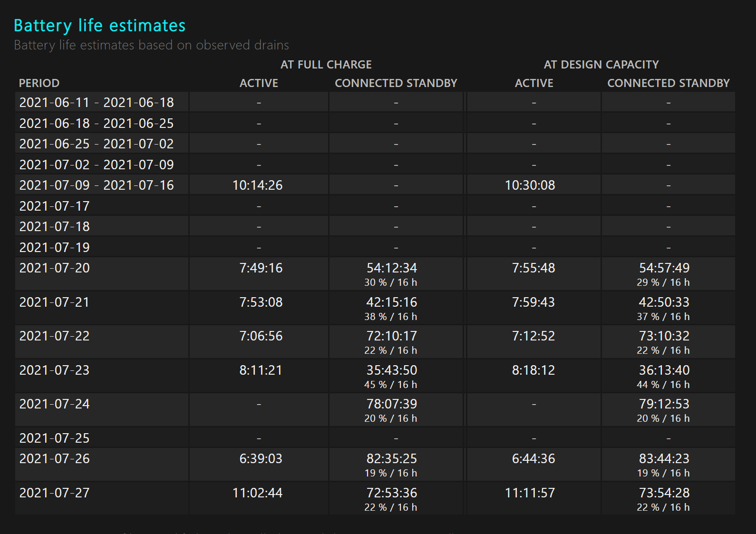Click active time 7:06:56
The width and height of the screenshot is (756, 534).
[x=261, y=336]
